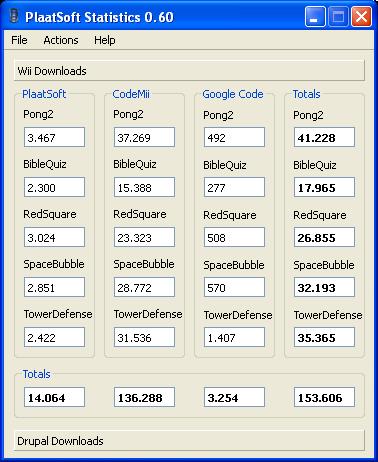
Task: Open the Help menu
Action: (105, 40)
